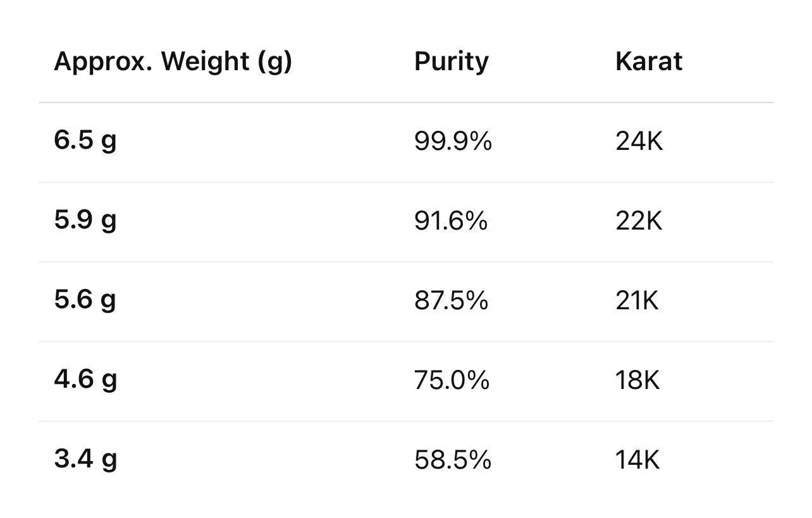The height and width of the screenshot is (518, 812).
Task: Select the 58.5% purity value
Action: [x=452, y=460]
